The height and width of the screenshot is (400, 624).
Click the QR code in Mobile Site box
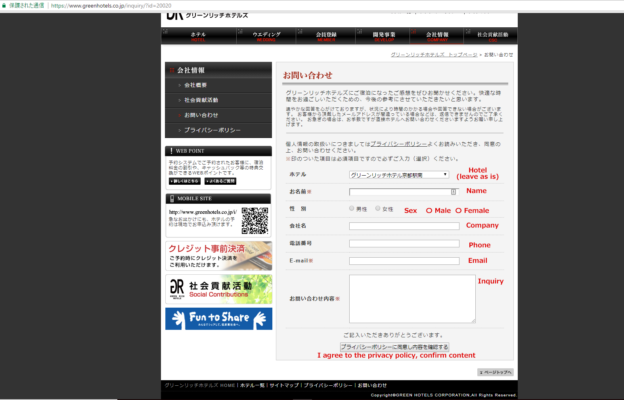point(255,220)
